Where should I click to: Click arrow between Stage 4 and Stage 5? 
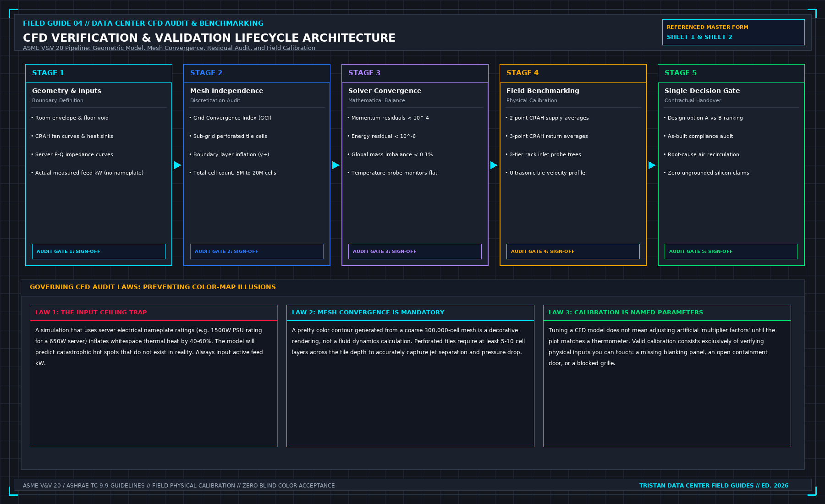(x=652, y=165)
